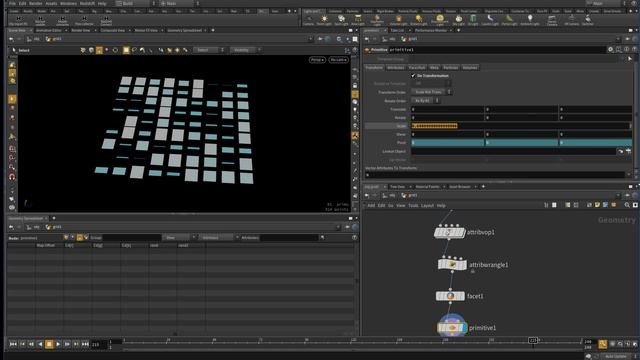Viewport: 640px width, 360px height.
Task: Open the Windows menu
Action: click(68, 3)
